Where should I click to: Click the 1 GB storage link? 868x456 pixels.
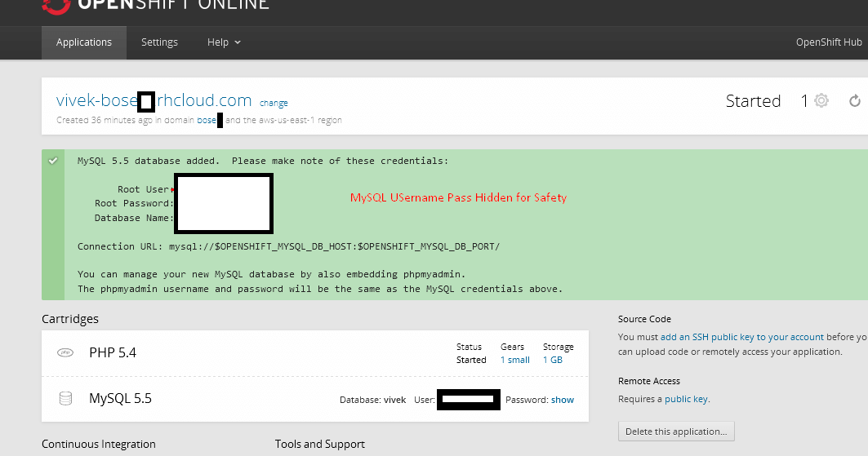pos(553,360)
